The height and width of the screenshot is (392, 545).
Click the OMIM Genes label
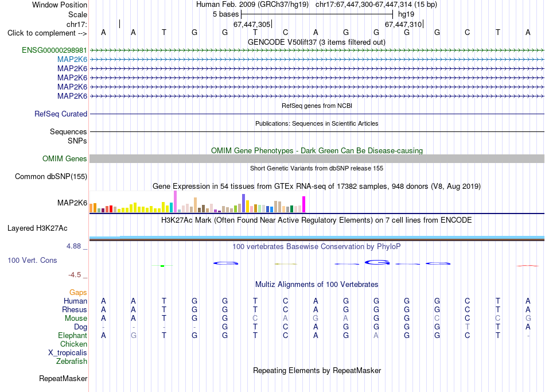(x=65, y=158)
